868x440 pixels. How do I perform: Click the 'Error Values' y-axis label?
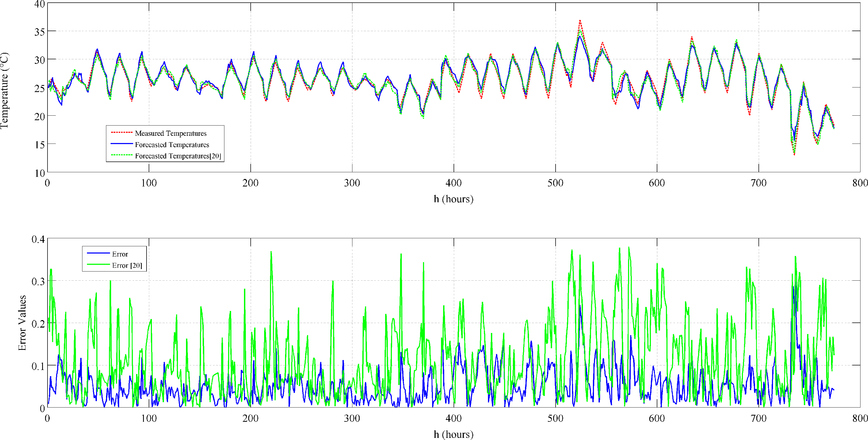pyautogui.click(x=22, y=323)
